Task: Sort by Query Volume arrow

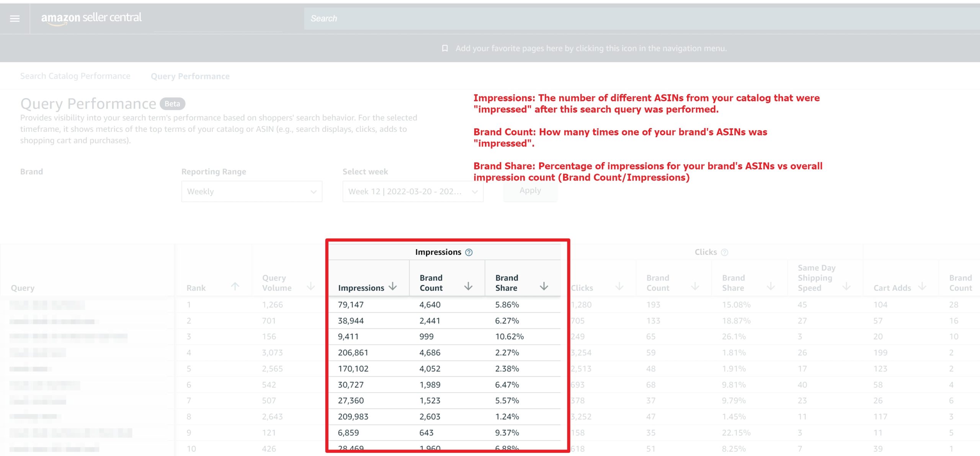Action: (x=311, y=286)
